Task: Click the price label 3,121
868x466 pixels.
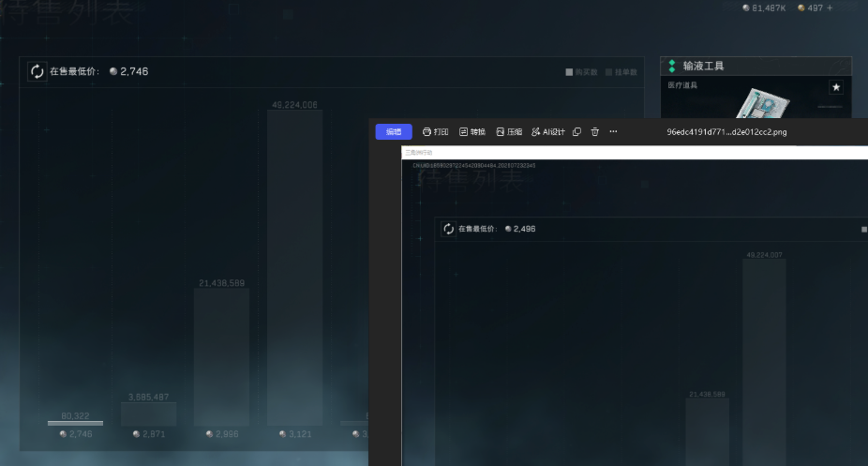Action: (295, 434)
